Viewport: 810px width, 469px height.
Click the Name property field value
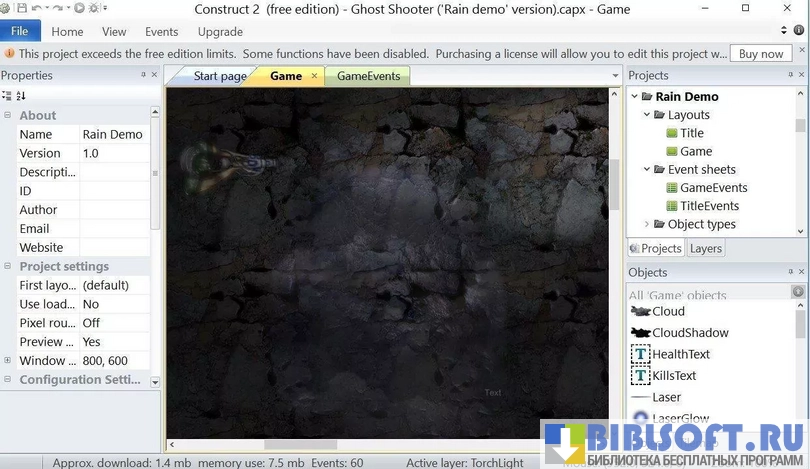(113, 134)
